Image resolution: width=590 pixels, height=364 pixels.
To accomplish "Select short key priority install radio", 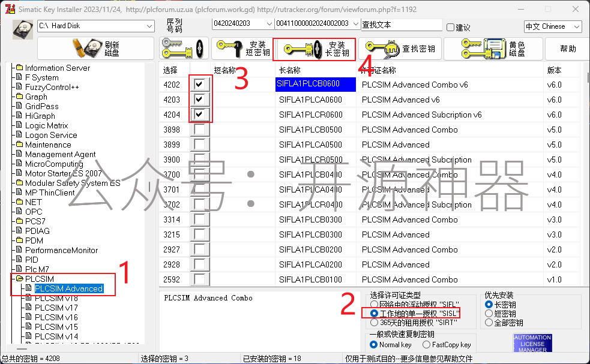I will coord(489,313).
